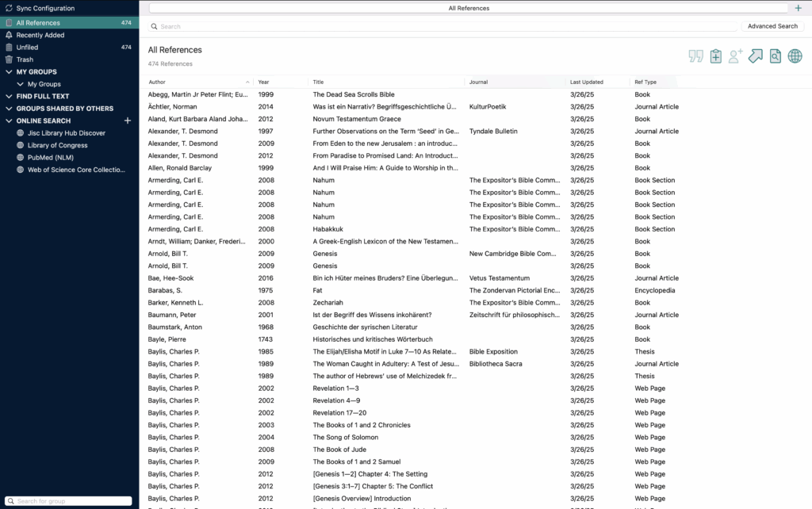812x509 pixels.
Task: Collapse the FIND FULL TEXT section
Action: 9,96
